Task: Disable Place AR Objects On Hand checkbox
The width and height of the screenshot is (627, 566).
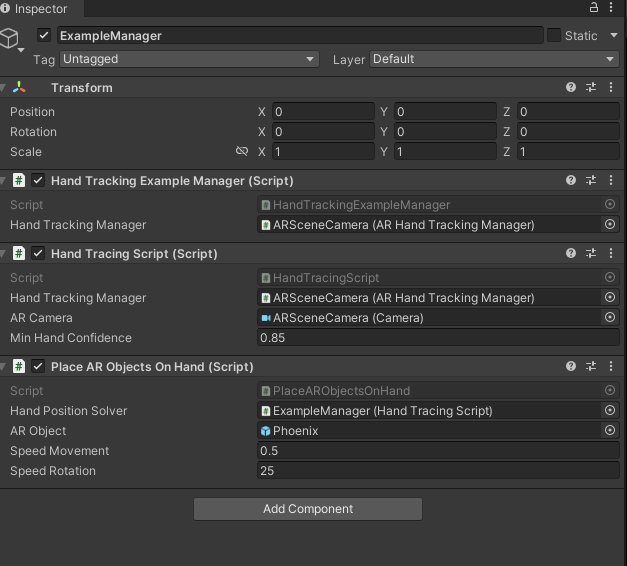Action: [x=38, y=366]
